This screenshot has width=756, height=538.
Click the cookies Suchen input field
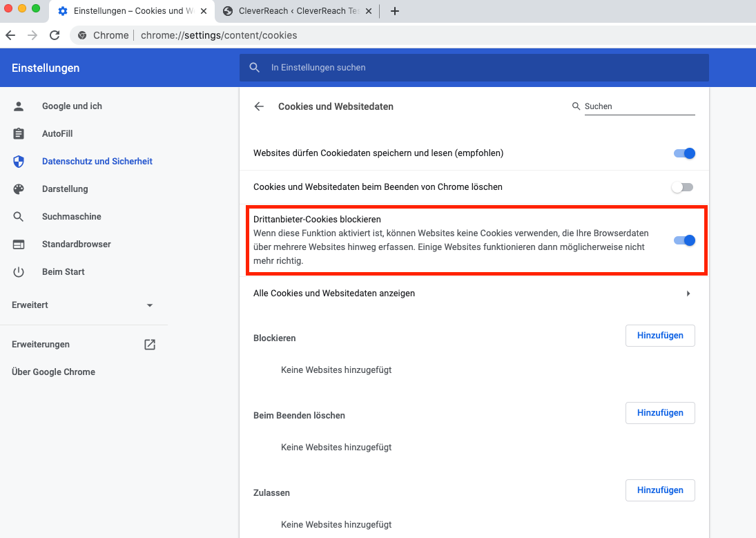[639, 106]
